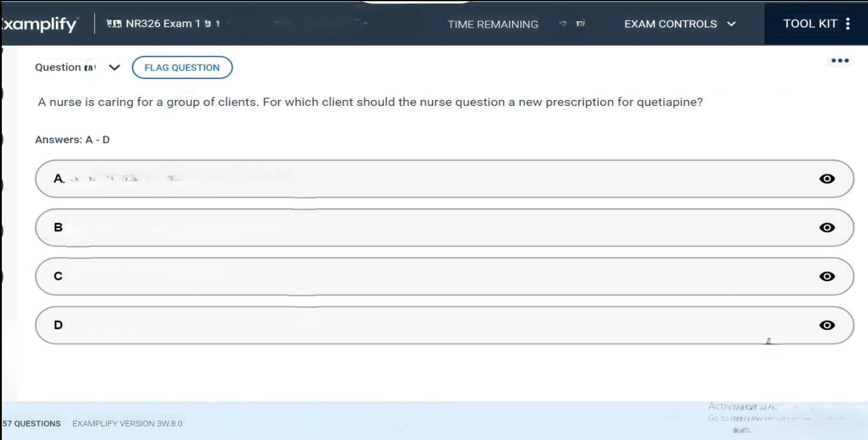Toggle the eye icon for answer B
This screenshot has height=440, width=868.
tap(828, 228)
